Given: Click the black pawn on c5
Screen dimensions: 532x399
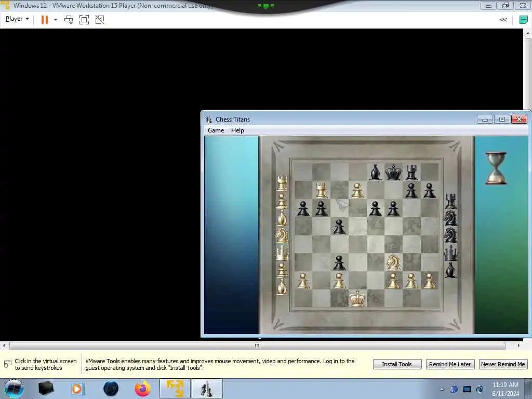Looking at the screenshot, I should pos(339,227).
